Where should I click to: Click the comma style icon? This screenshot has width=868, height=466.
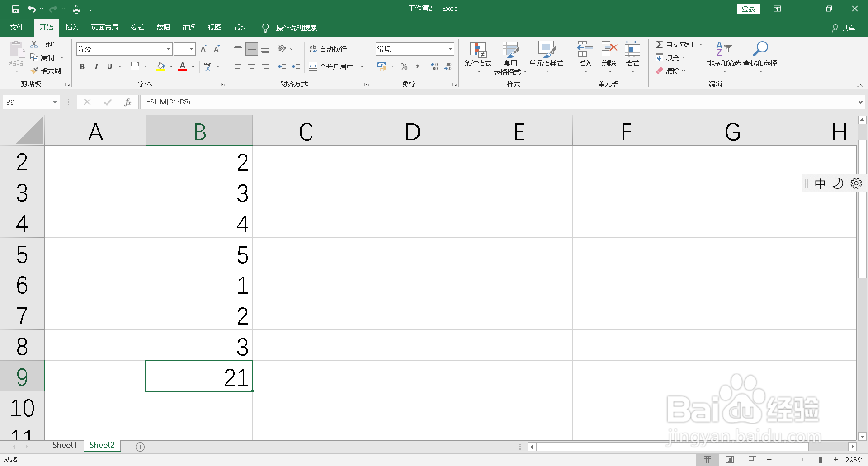pyautogui.click(x=417, y=66)
